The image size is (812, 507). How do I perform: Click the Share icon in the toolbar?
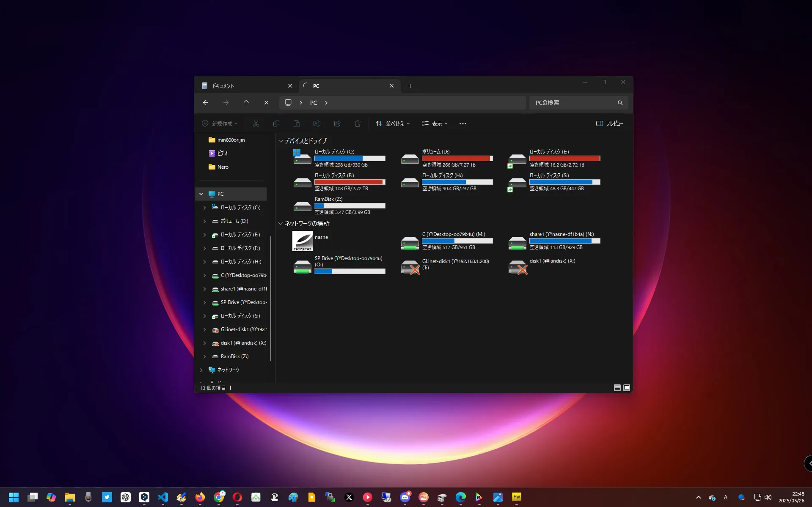(x=337, y=123)
